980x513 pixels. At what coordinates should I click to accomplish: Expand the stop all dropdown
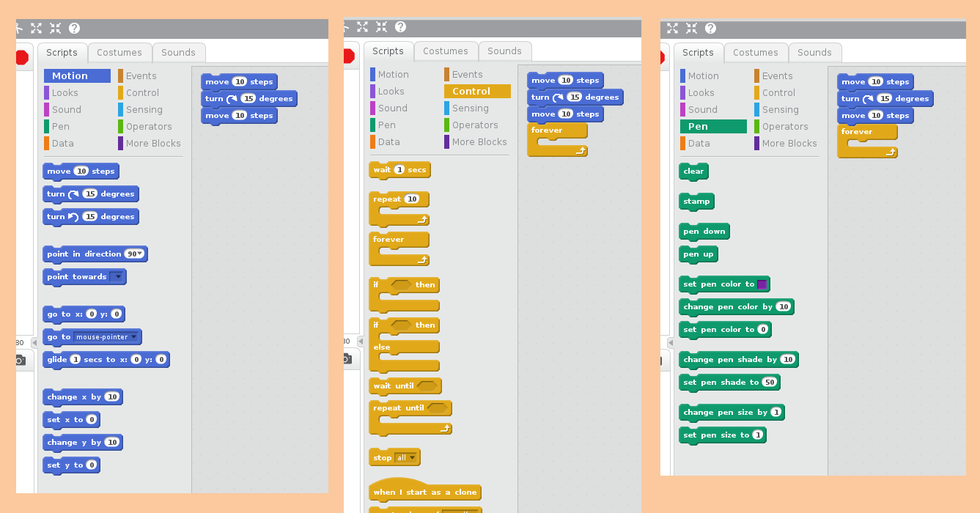pyautogui.click(x=412, y=458)
